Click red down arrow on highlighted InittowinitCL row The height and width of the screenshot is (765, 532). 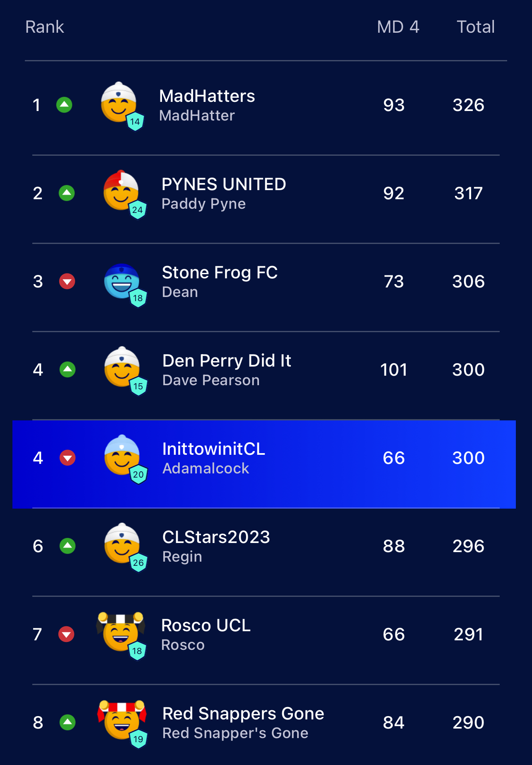point(68,458)
